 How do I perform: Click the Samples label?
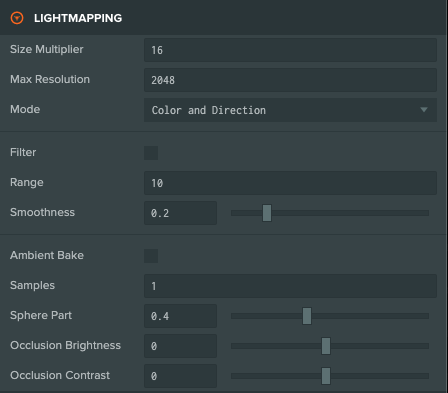pos(32,285)
